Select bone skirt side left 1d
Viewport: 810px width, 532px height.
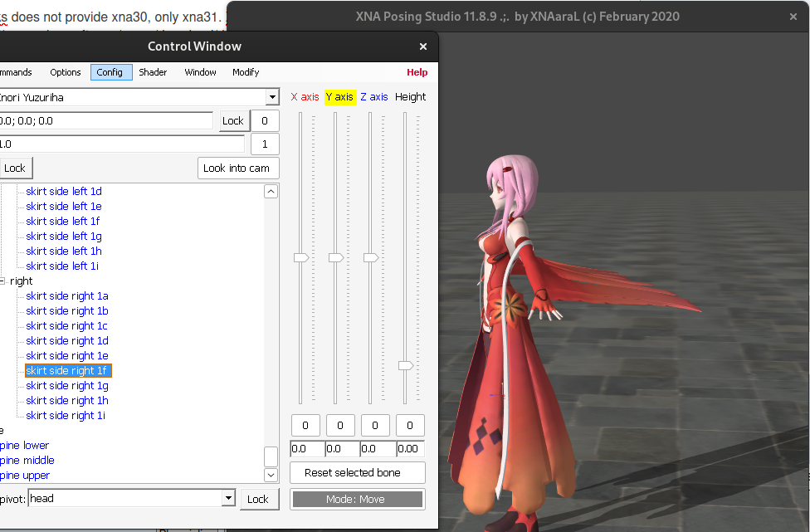[64, 191]
